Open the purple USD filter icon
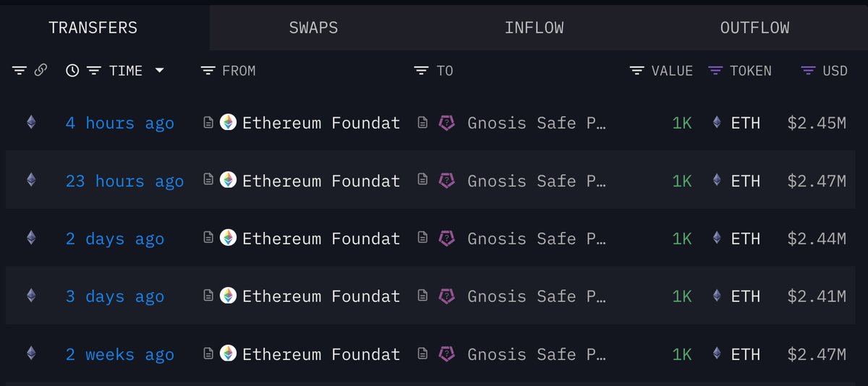Screen dimensions: 868x386 [809, 70]
